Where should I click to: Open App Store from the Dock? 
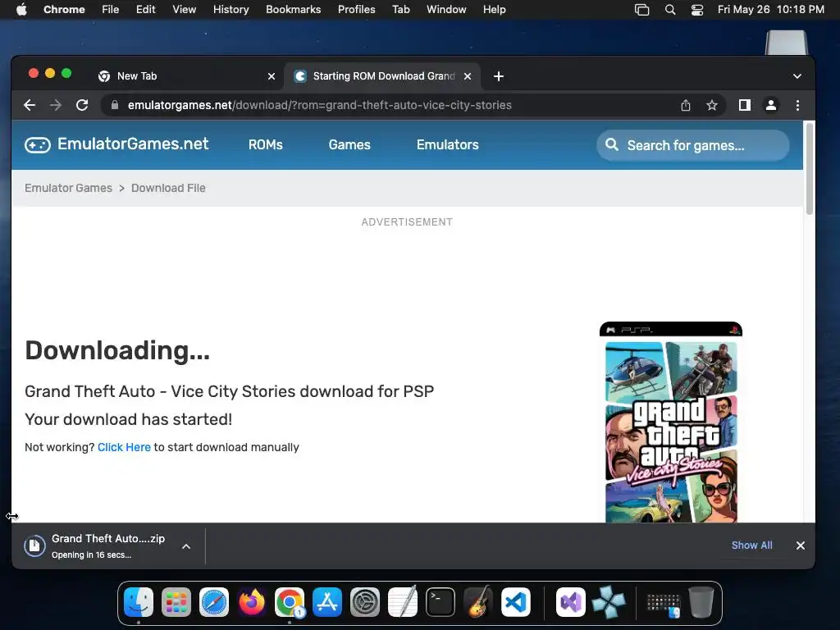(x=326, y=602)
